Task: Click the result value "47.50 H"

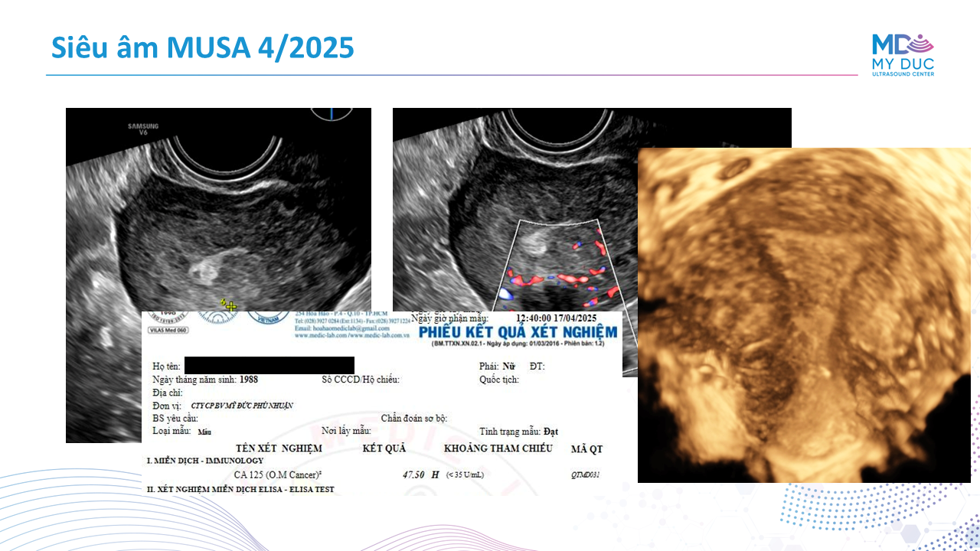Action: pos(421,474)
